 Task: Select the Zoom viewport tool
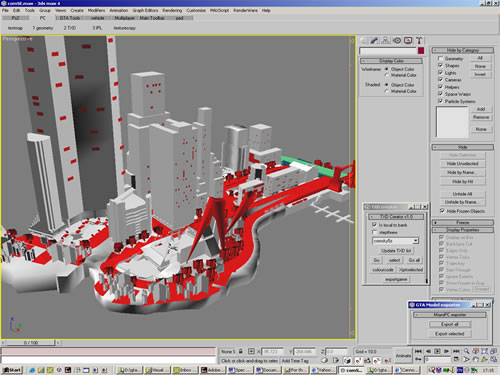click(x=466, y=351)
